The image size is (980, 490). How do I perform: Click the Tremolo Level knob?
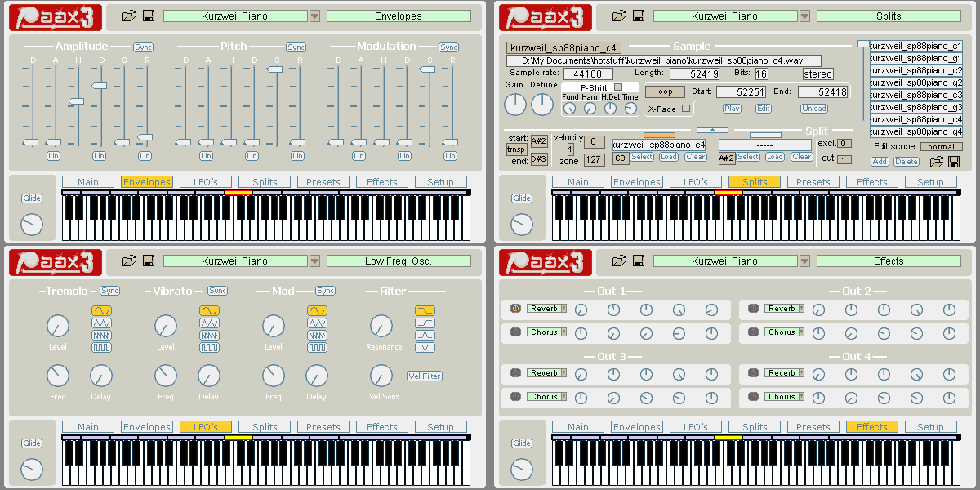pyautogui.click(x=57, y=327)
